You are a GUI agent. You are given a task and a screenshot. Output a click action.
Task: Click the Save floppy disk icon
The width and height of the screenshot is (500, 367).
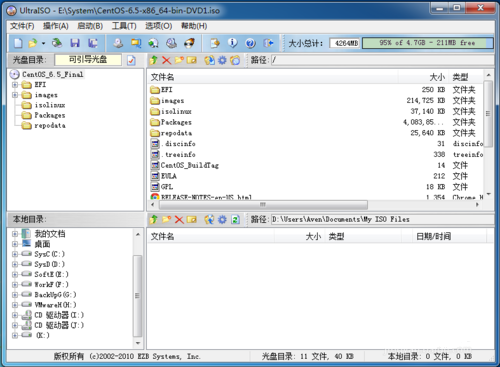(x=75, y=43)
